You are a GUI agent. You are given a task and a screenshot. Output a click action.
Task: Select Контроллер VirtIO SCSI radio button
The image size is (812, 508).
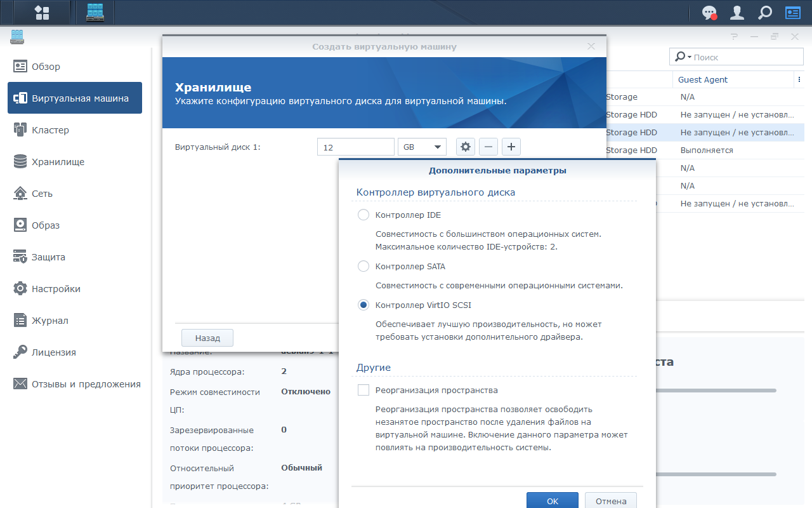pyautogui.click(x=363, y=305)
